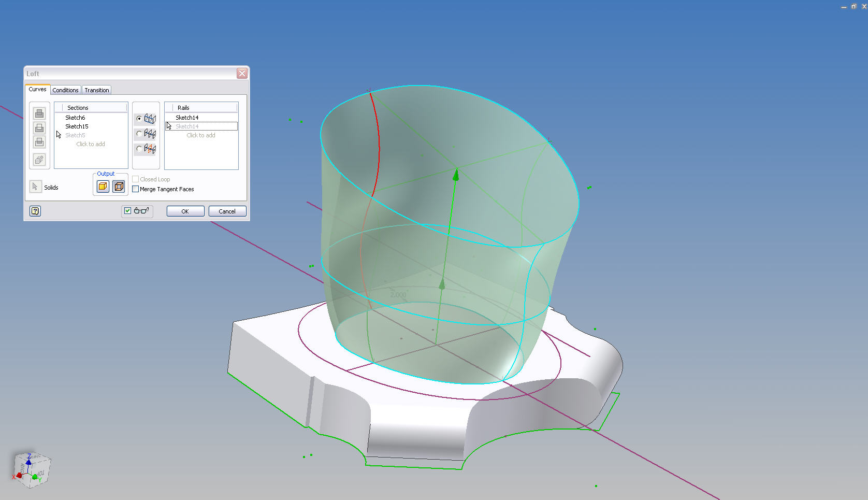Toggle the Closed Loop checkbox
868x500 pixels.
pyautogui.click(x=136, y=179)
